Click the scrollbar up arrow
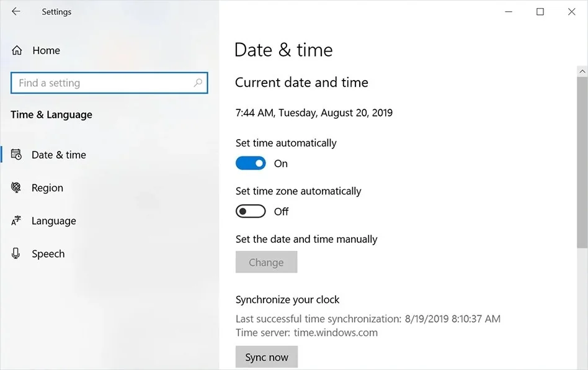This screenshot has width=588, height=370. tap(582, 72)
